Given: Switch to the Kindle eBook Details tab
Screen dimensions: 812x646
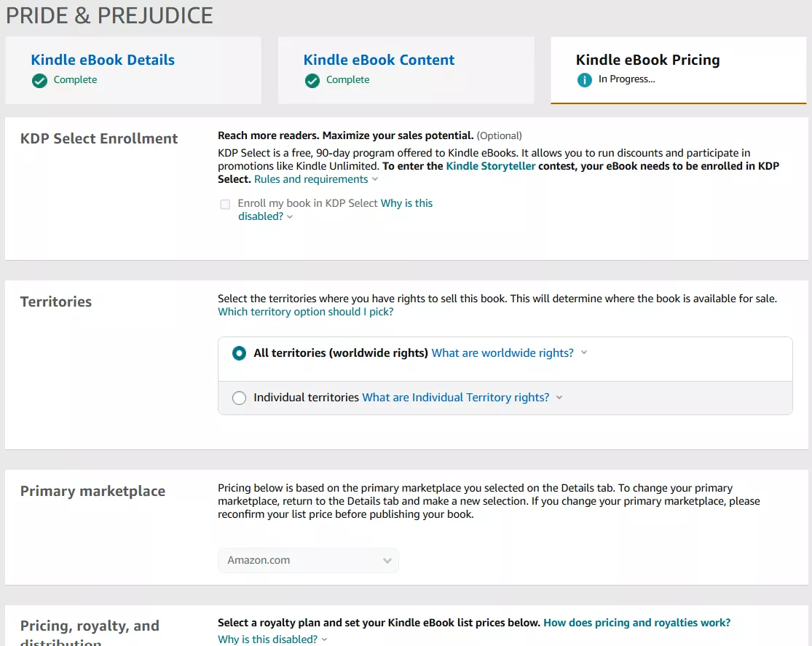Looking at the screenshot, I should point(102,60).
